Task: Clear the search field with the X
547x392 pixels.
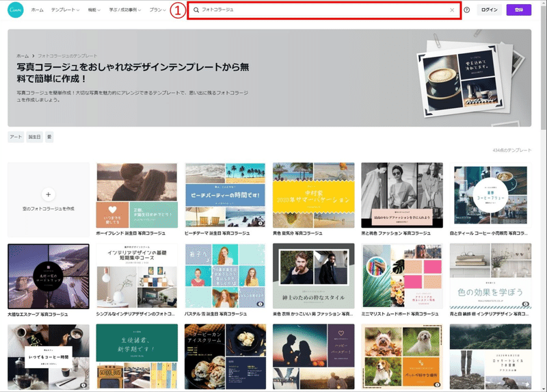Action: click(452, 10)
